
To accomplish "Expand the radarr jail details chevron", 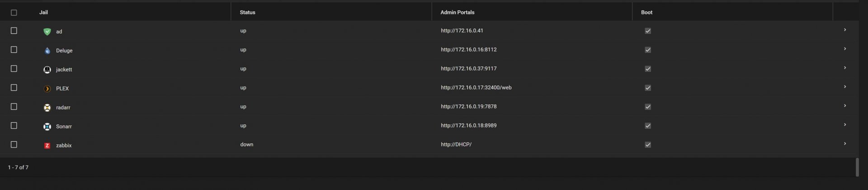I will (845, 106).
